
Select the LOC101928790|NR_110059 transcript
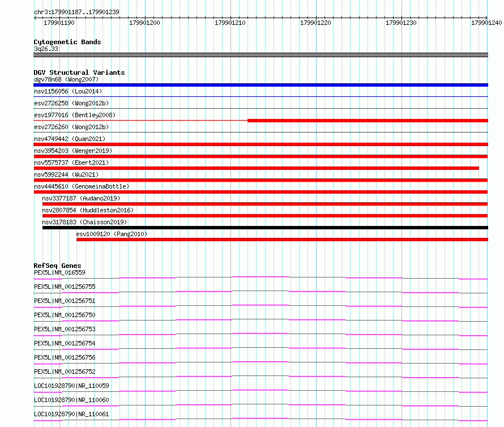coord(71,386)
